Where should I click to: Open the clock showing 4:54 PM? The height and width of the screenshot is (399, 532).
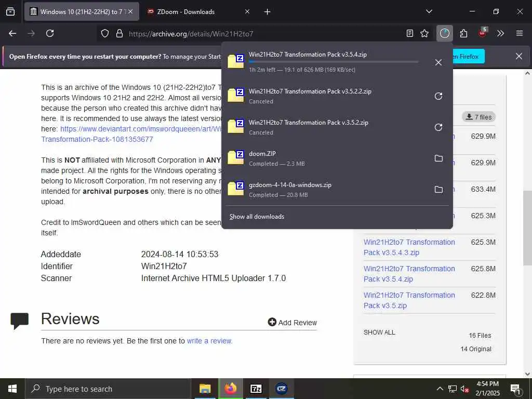[487, 389]
